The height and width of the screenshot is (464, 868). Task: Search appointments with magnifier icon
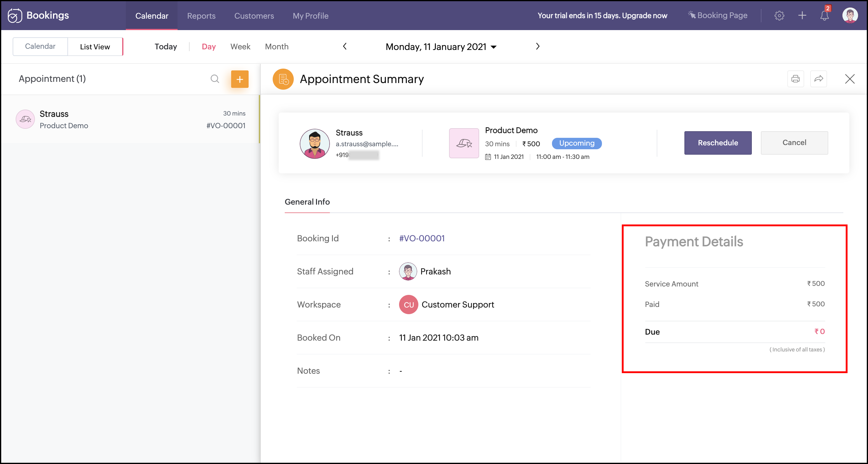point(215,79)
